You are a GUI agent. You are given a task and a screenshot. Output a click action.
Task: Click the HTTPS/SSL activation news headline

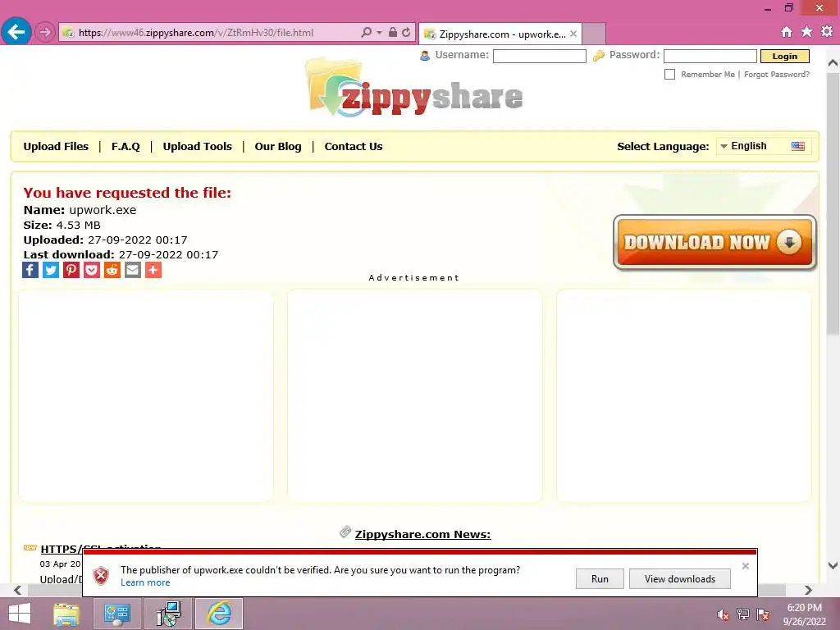tap(101, 549)
